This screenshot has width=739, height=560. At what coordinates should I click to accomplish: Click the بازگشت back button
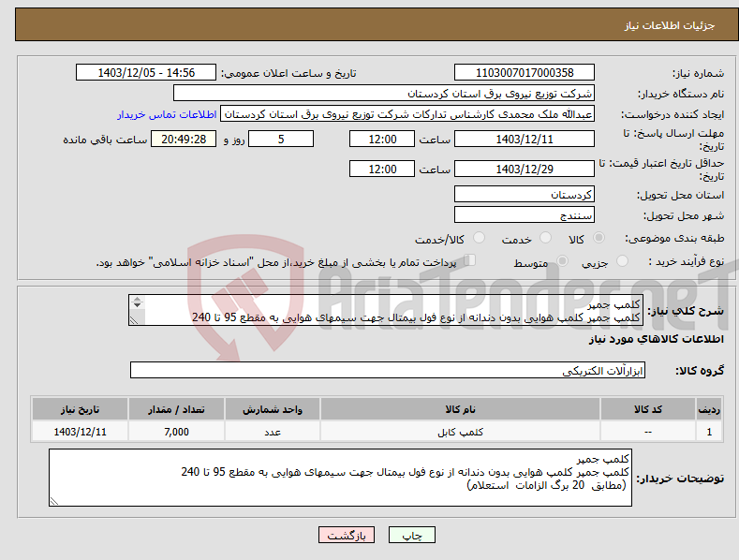347,535
